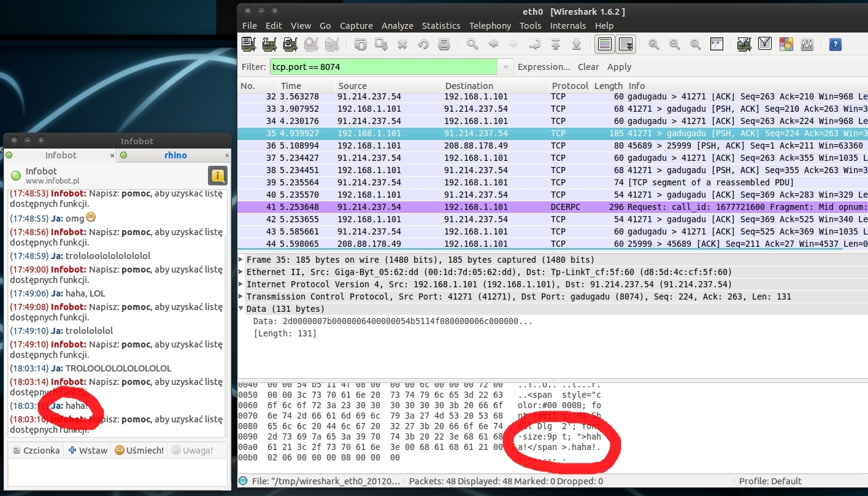Go back in packet history
This screenshot has height=496, width=868.
(493, 44)
